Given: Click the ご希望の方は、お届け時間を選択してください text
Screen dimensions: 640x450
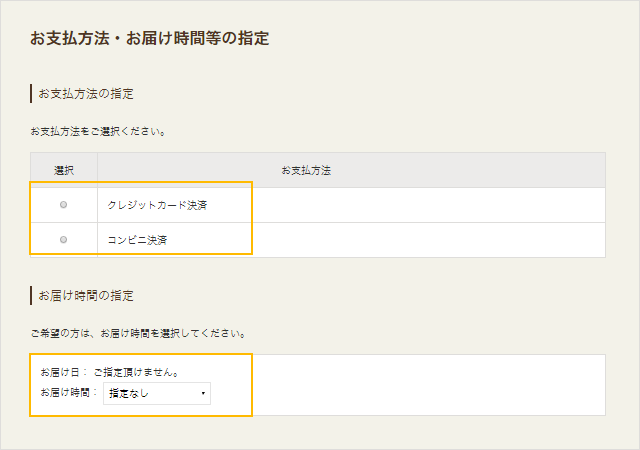Looking at the screenshot, I should coord(138,334).
